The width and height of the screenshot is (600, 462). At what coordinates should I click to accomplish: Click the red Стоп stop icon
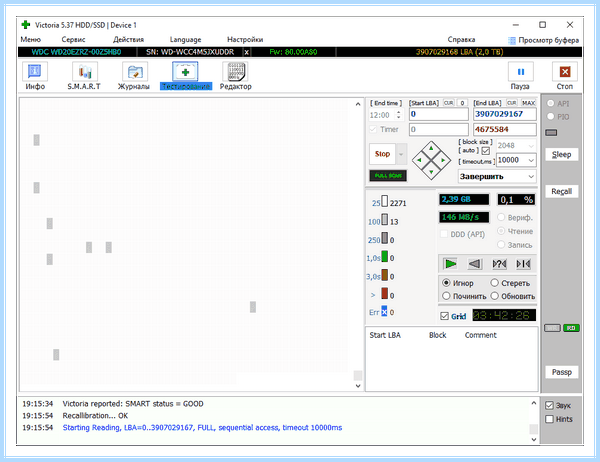click(565, 72)
